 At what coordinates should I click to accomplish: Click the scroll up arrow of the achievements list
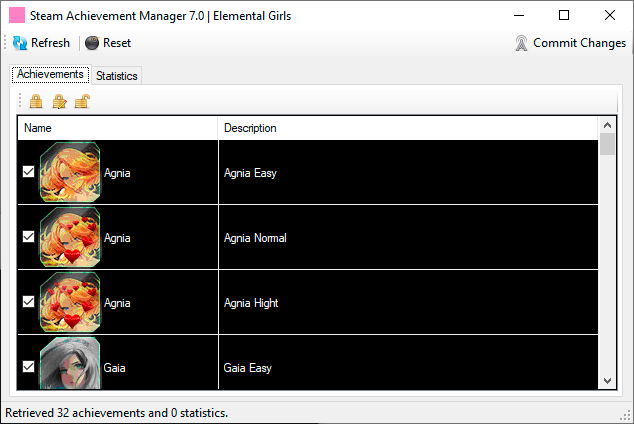tap(607, 126)
